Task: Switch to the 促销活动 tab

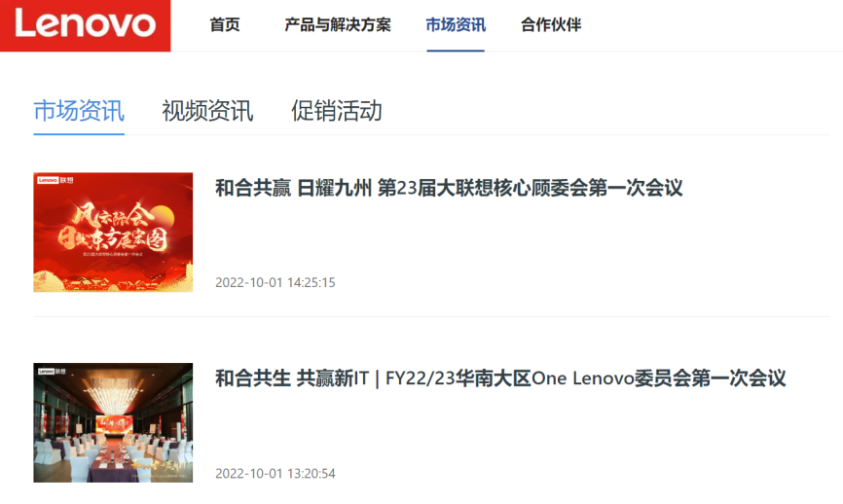Action: point(337,111)
